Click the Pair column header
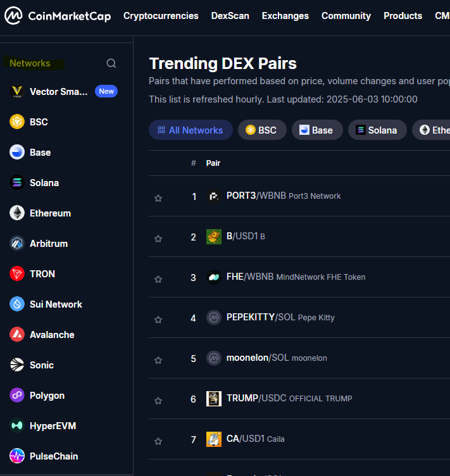This screenshot has width=450, height=476. 213,163
